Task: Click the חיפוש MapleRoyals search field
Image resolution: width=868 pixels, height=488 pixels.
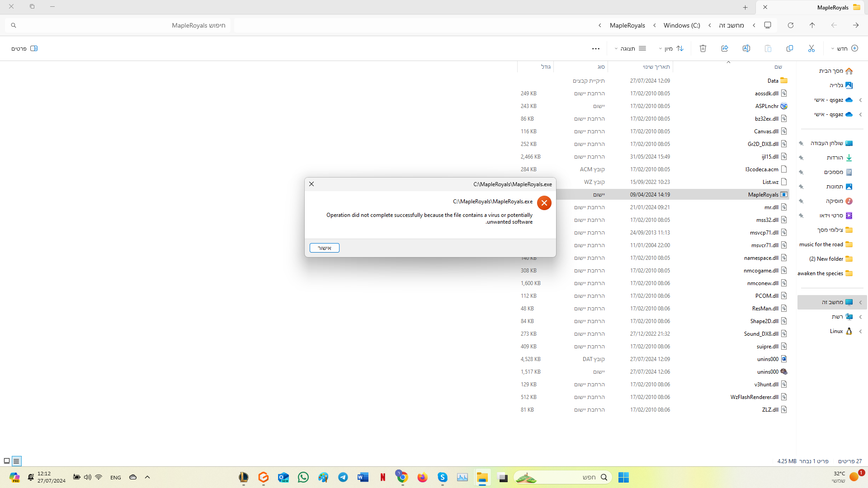Action: click(x=118, y=25)
